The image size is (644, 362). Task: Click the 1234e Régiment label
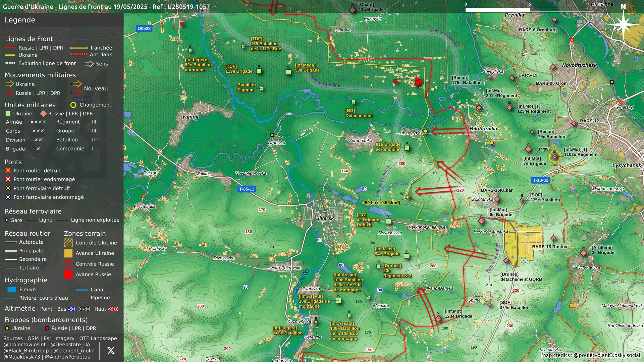tap(534, 109)
